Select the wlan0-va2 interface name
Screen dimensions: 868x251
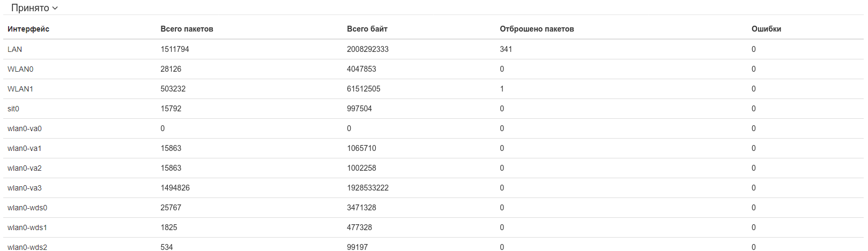tap(25, 168)
